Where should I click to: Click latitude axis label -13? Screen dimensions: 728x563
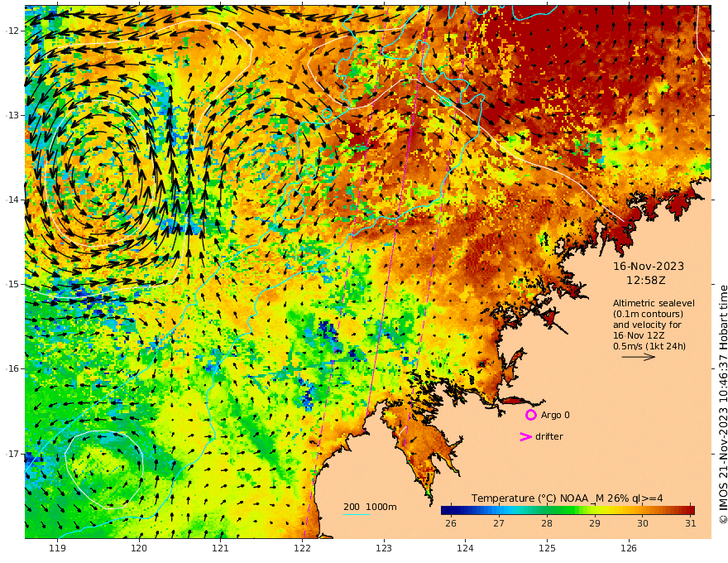(x=12, y=115)
